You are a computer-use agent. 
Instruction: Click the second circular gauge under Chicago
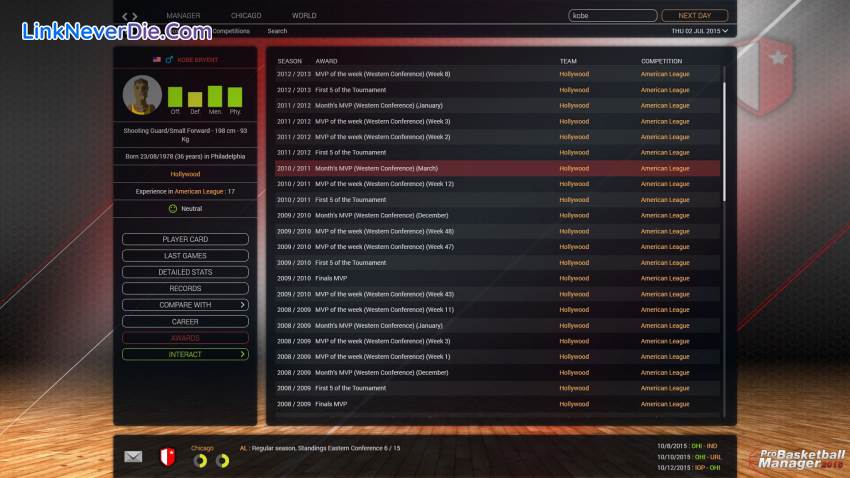222,461
